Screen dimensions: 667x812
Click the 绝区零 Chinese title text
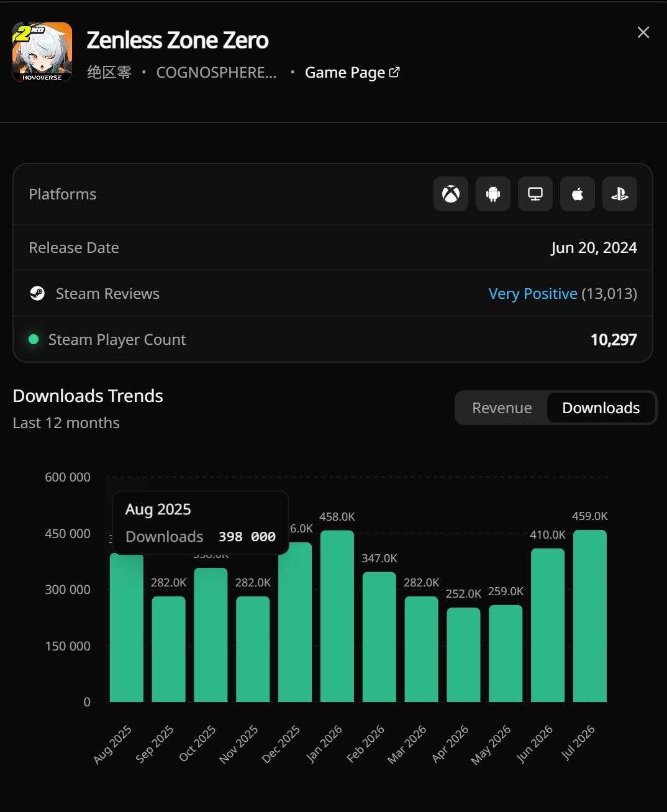point(109,73)
